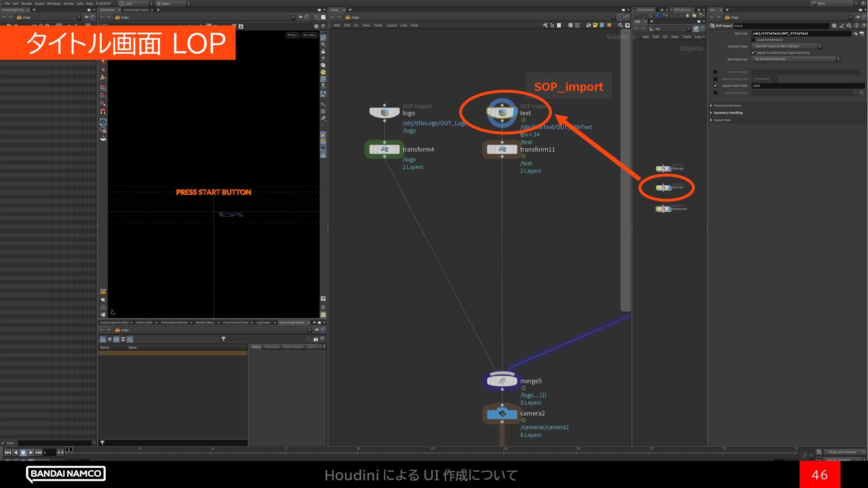Open the Sublayer Style dropdown

787,46
